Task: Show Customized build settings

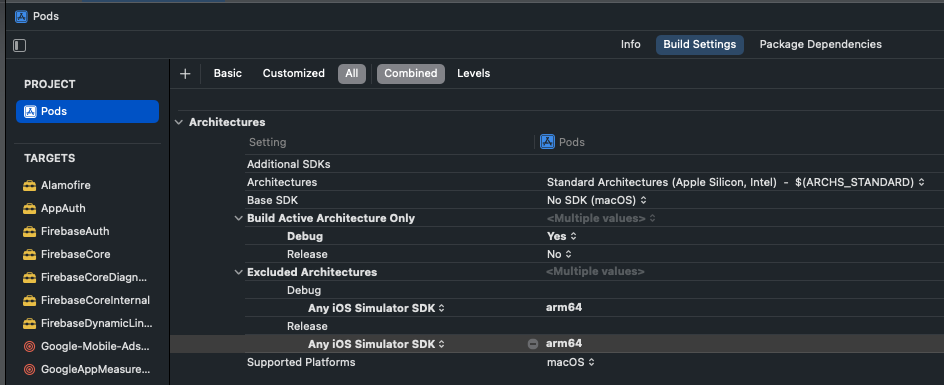Action: 294,74
